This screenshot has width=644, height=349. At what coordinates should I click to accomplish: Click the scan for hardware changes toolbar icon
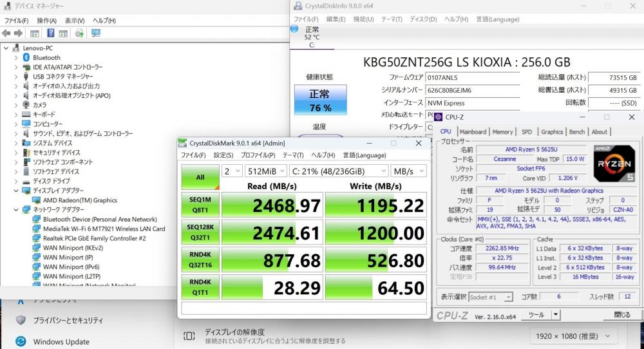pyautogui.click(x=96, y=33)
